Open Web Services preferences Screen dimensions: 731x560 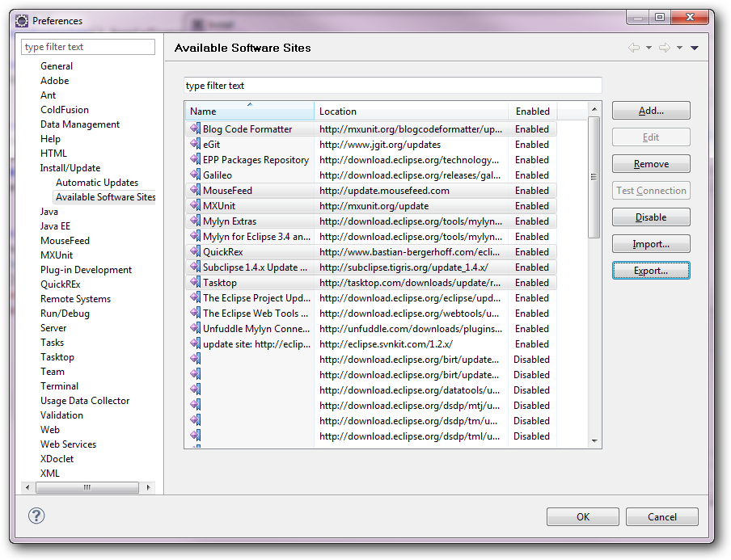[x=68, y=444]
